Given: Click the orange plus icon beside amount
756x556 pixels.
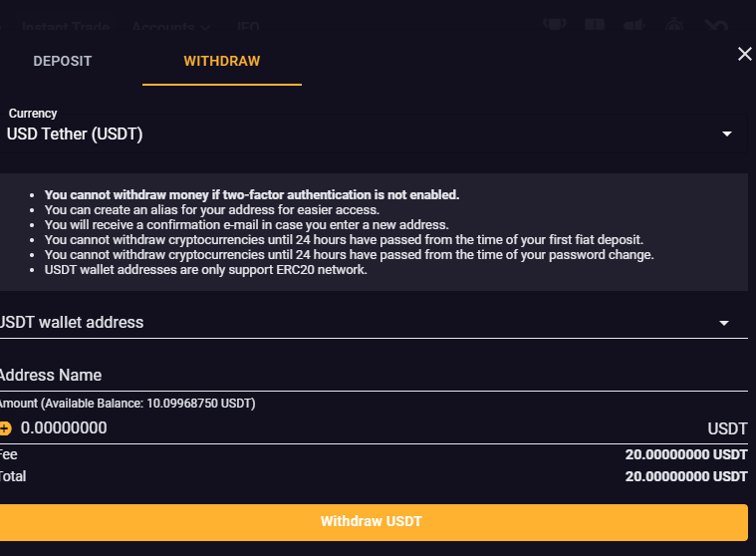Looking at the screenshot, I should tap(5, 428).
